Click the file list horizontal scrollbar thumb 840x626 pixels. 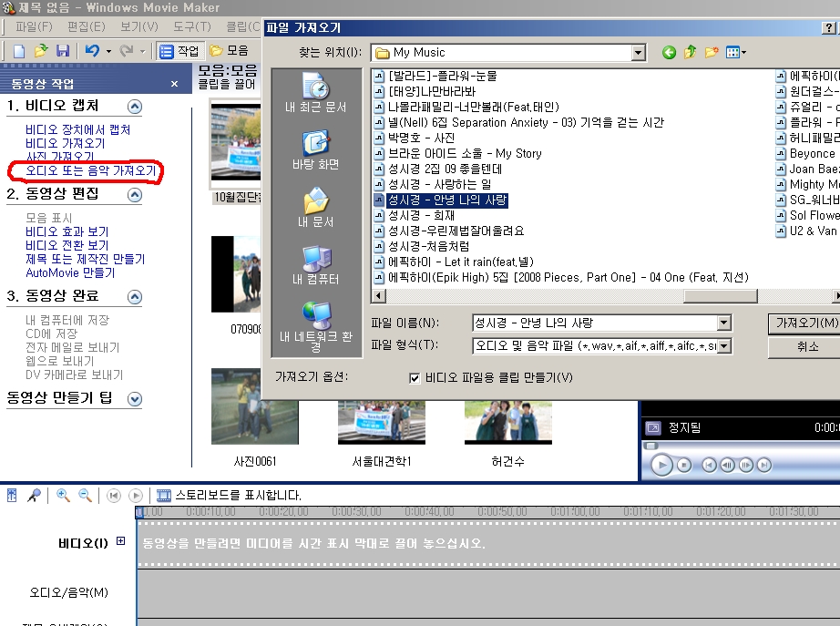(721, 296)
